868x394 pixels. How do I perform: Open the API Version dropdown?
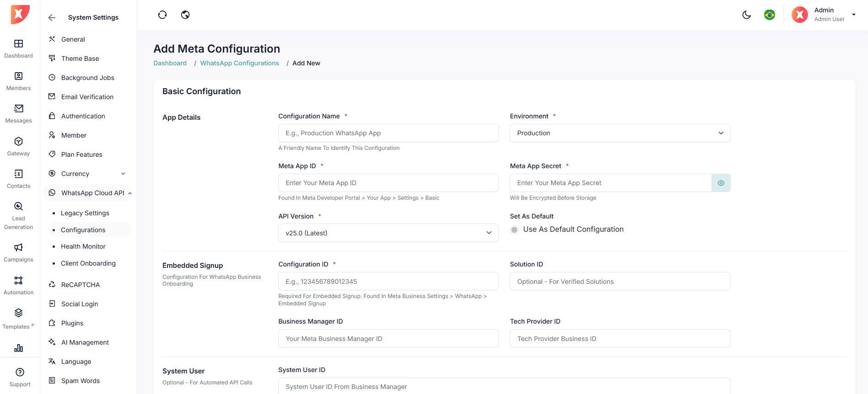click(388, 233)
